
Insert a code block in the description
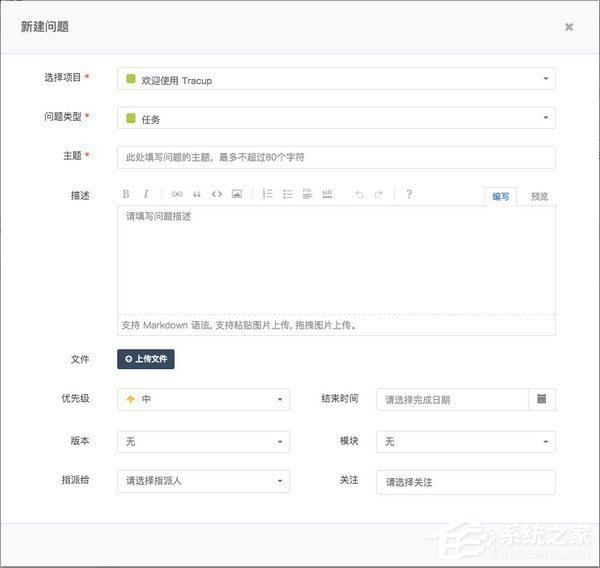coord(217,194)
